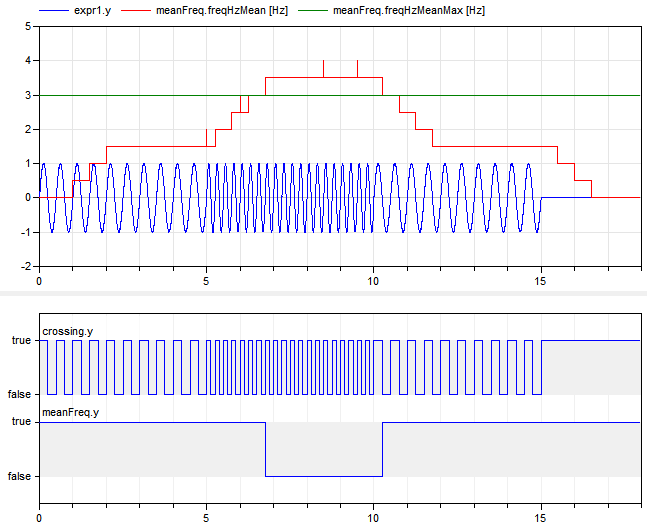
Task: Click the expr1.y legend label
Action: click(x=93, y=10)
